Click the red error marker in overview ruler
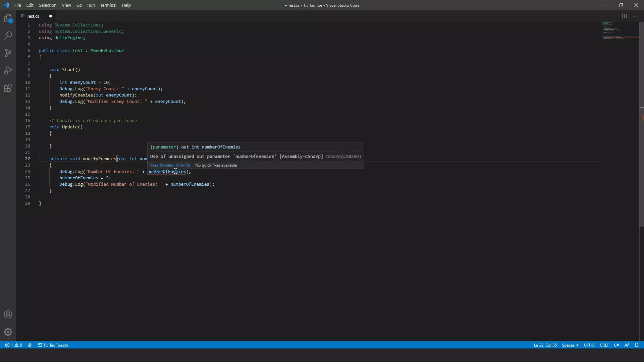Viewport: 644px width, 362px height. pos(643,118)
